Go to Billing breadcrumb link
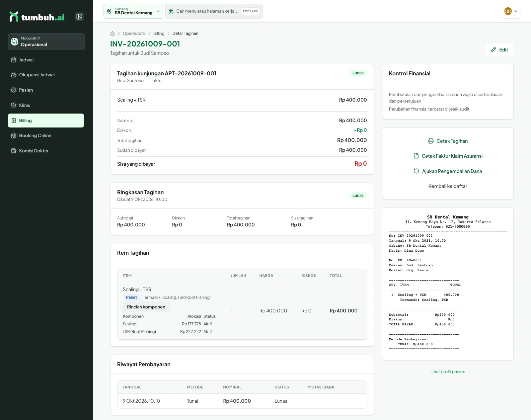531x420 pixels. [x=159, y=34]
